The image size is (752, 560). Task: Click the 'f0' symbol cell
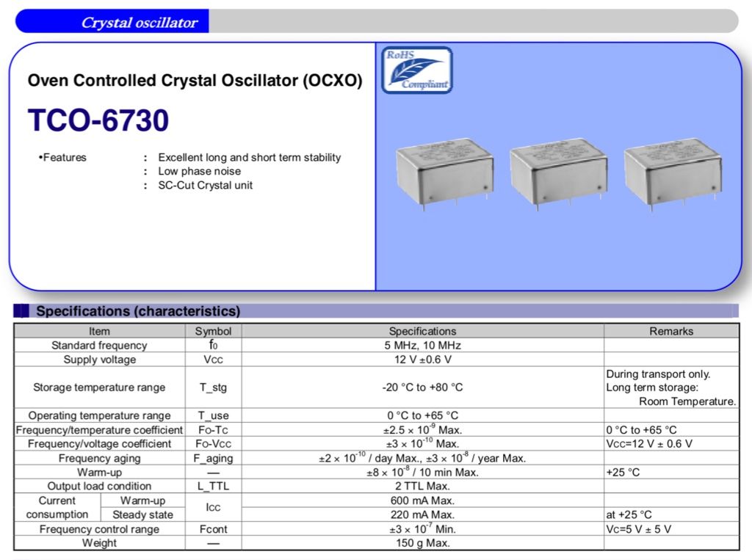click(x=214, y=345)
